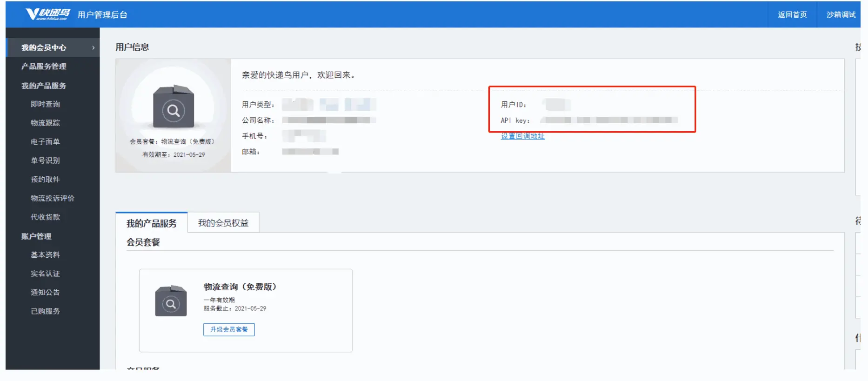
Task: Click 物流投诉评价 sidebar item
Action: pyautogui.click(x=52, y=198)
